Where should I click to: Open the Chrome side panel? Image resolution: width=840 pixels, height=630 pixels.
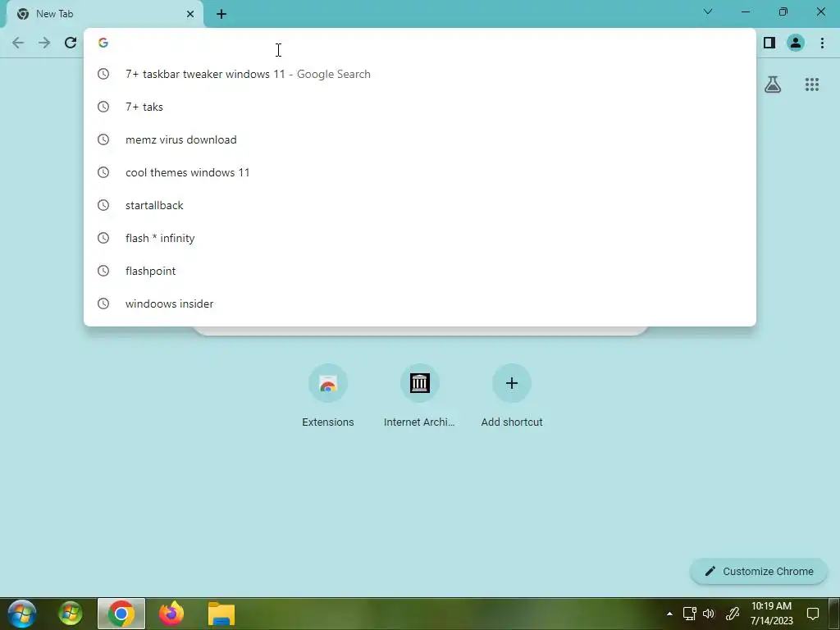click(x=769, y=43)
